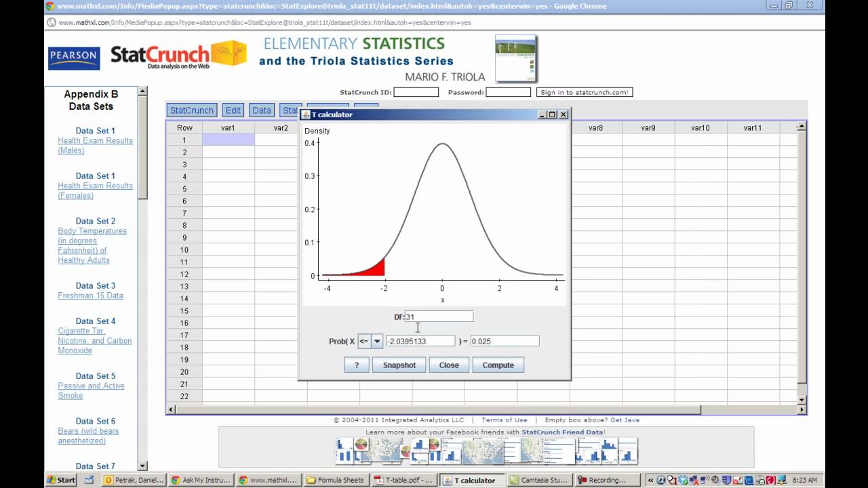Expand hidden system tray icons chevron

(x=650, y=480)
